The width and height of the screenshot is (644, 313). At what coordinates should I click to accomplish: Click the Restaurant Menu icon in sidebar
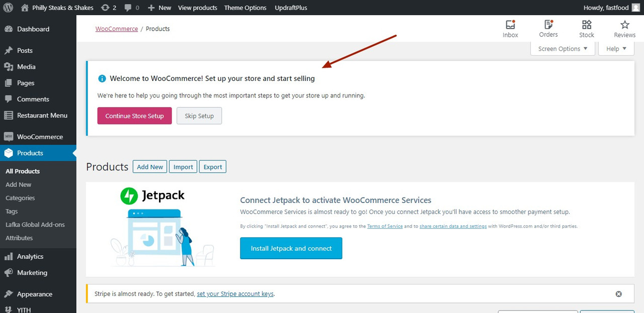[x=9, y=115]
